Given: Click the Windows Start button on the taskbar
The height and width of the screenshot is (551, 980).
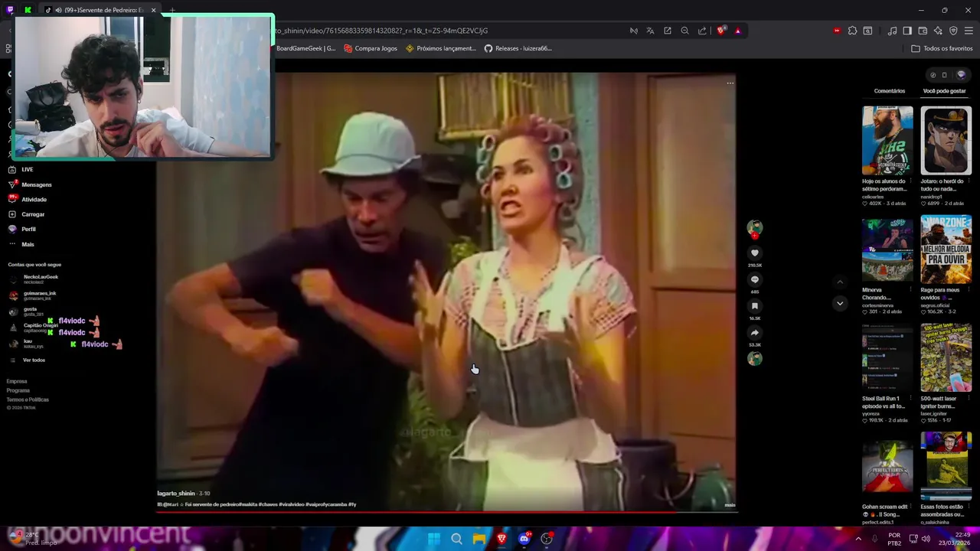Looking at the screenshot, I should pos(433,539).
